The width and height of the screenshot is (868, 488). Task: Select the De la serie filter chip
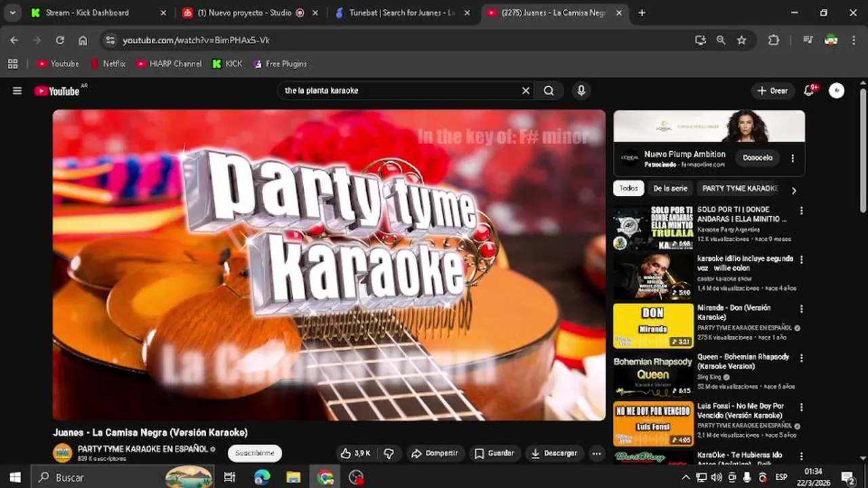(670, 188)
